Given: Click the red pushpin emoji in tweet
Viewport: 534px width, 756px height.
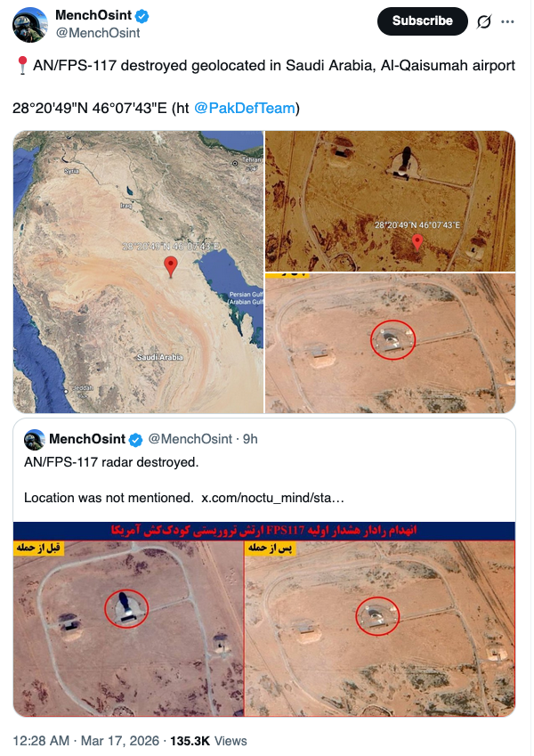Looking at the screenshot, I should coord(22,65).
